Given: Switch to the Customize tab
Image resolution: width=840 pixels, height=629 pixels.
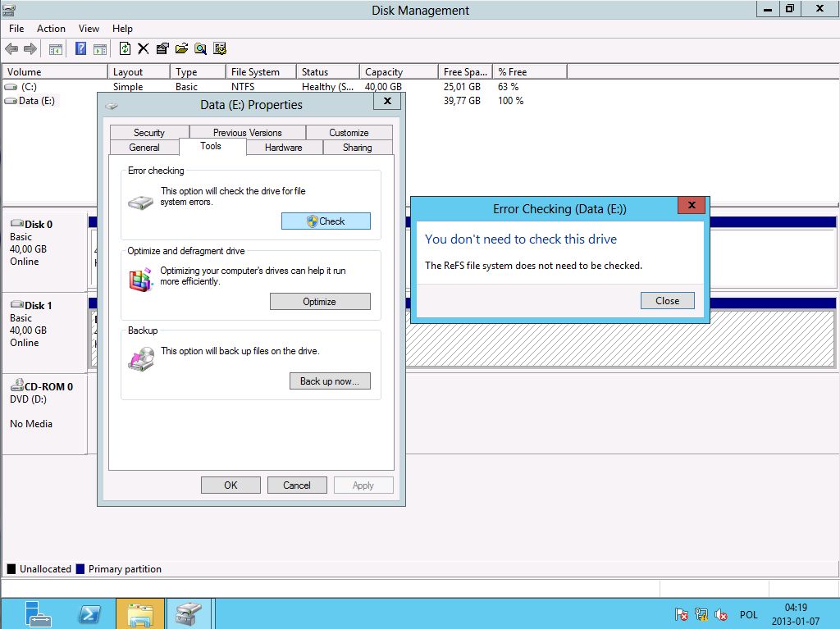Looking at the screenshot, I should [349, 132].
